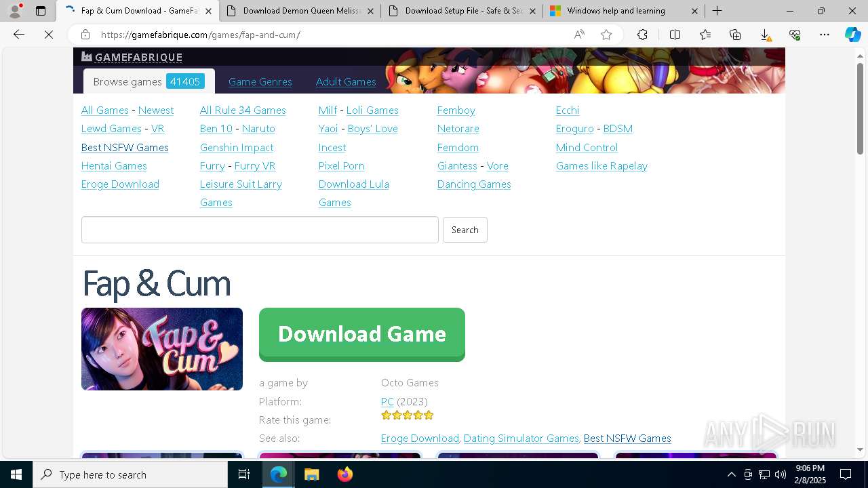Focus the site search text field

tap(260, 230)
